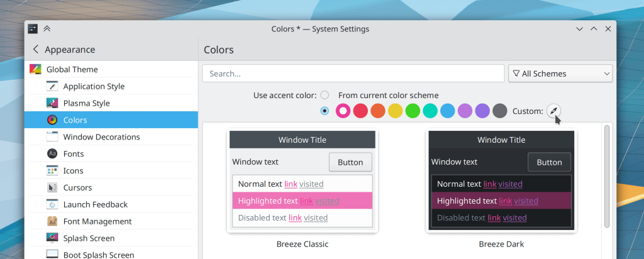Viewport: 644px width, 259px height.
Task: Click the Cursors icon in sidebar
Action: coord(53,187)
